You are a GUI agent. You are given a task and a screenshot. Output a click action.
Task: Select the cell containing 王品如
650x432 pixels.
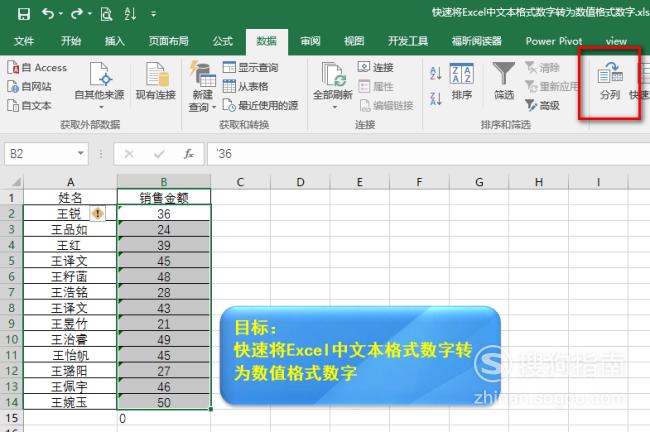70,229
